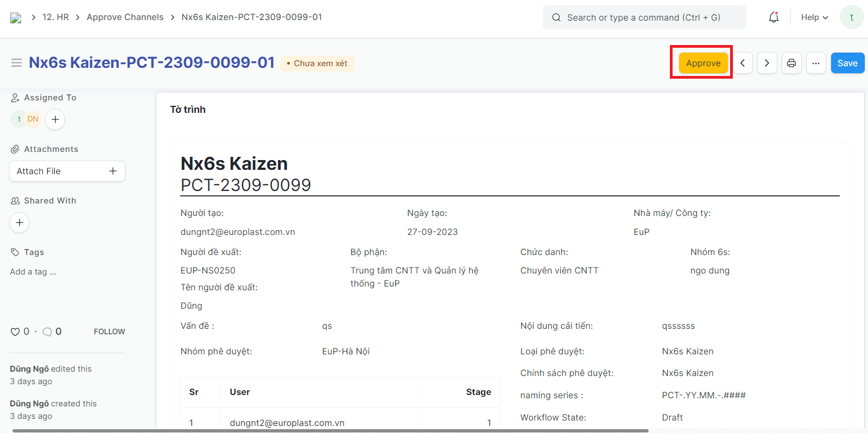Toggle the sidebar hamburger menu

pos(16,63)
